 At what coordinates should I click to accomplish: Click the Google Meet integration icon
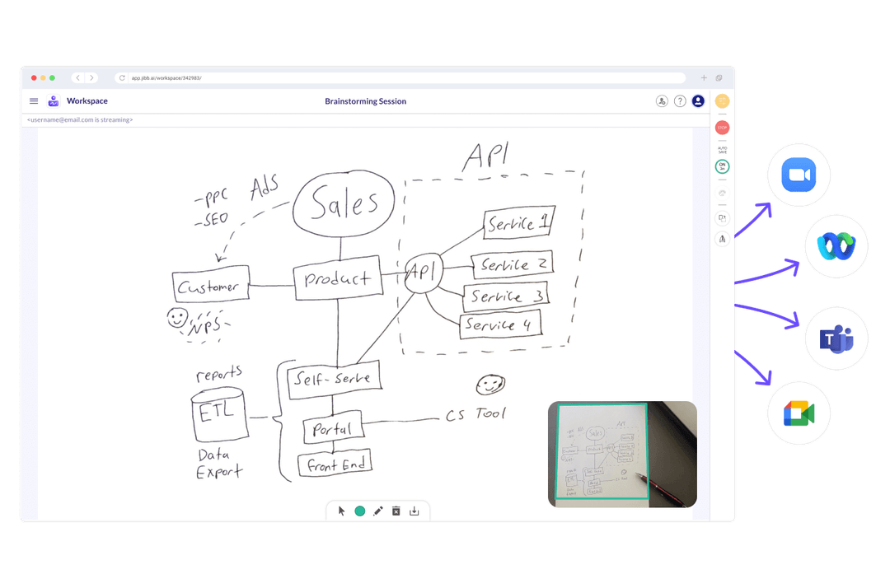coord(798,414)
